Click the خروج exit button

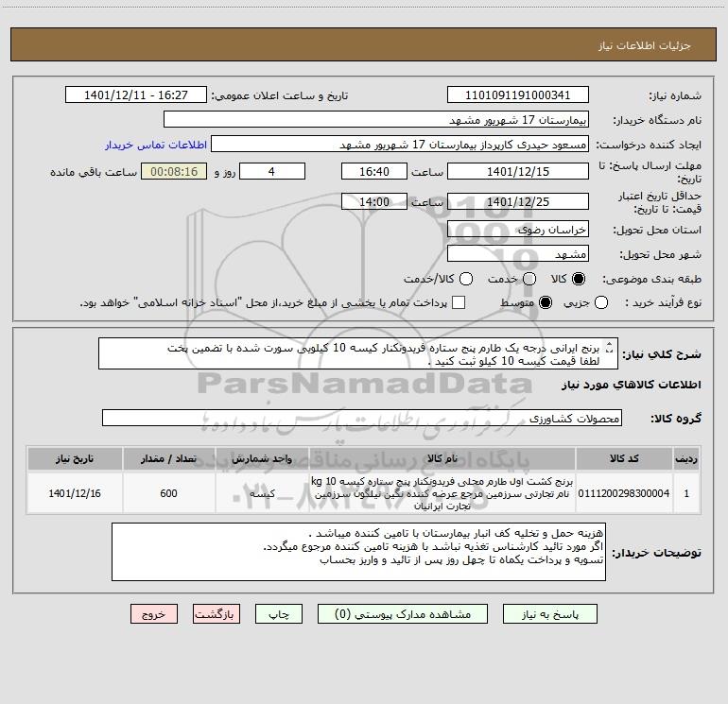click(154, 614)
